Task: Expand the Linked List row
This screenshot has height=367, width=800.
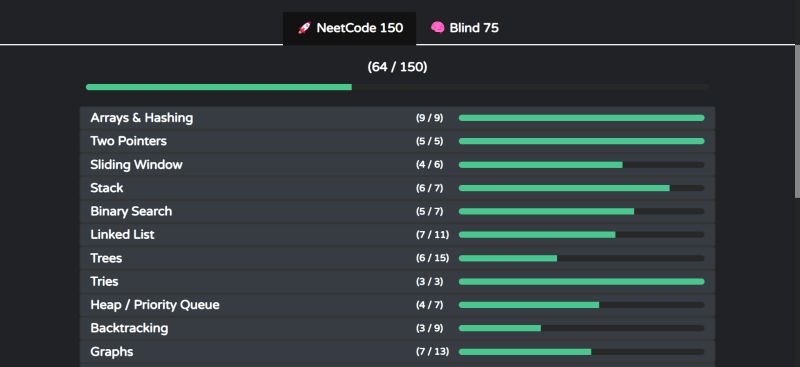Action: tap(397, 235)
